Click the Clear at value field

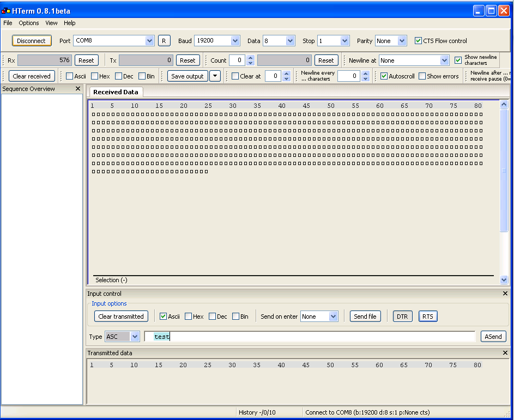click(x=273, y=76)
